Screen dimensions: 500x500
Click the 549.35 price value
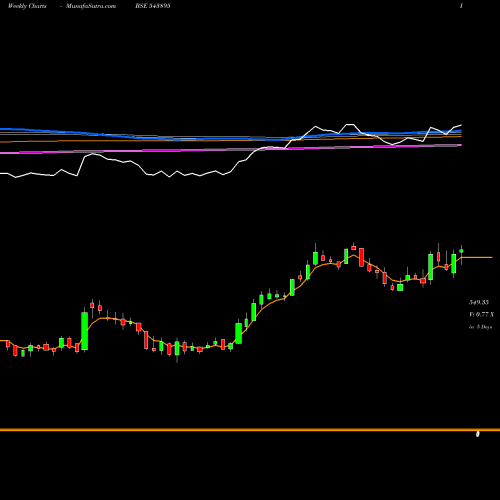[479, 302]
